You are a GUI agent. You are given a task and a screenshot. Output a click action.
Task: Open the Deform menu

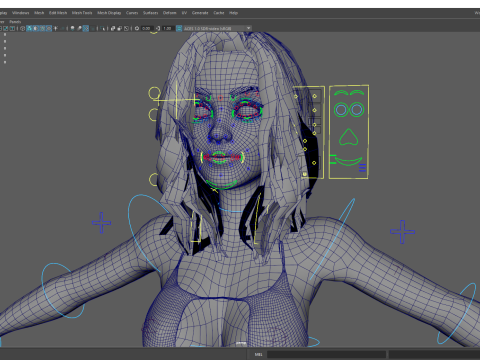point(169,13)
